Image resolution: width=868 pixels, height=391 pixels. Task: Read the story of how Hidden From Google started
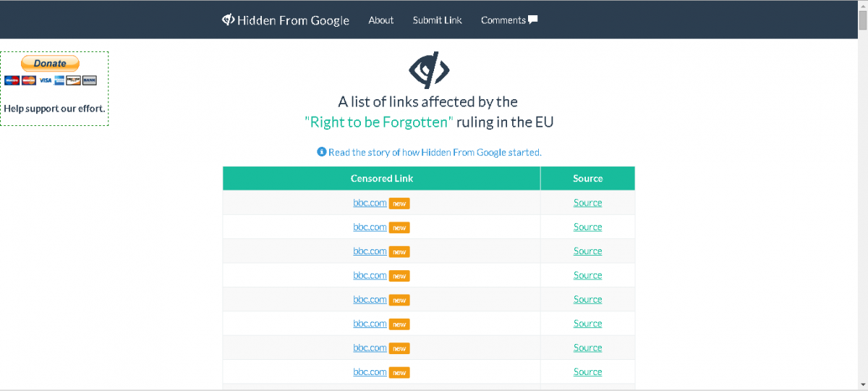click(435, 152)
